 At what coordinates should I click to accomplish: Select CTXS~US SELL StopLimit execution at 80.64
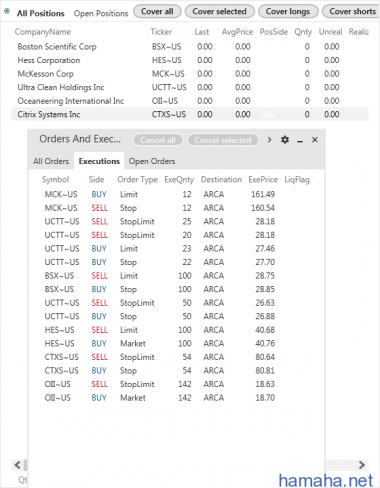[177, 357]
